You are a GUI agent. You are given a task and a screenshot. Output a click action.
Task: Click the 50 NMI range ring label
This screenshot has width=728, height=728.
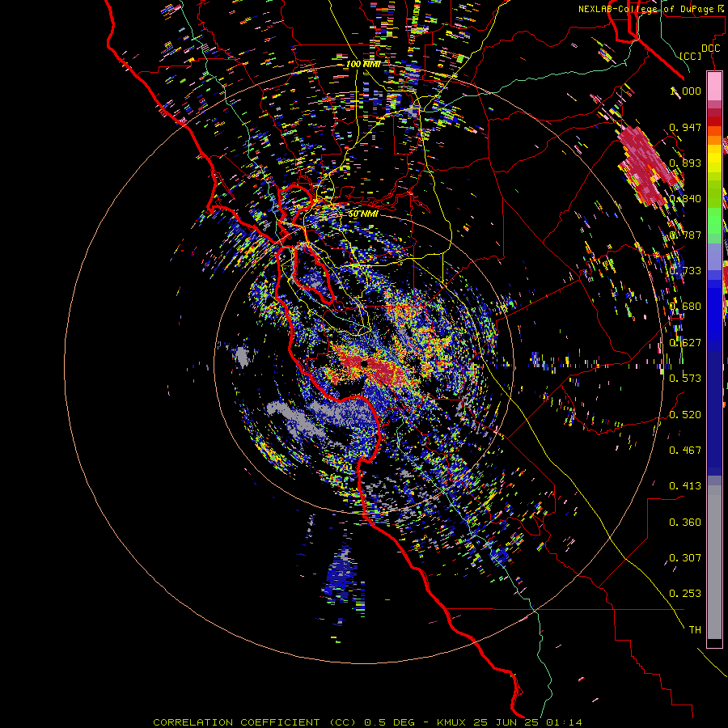tap(363, 214)
